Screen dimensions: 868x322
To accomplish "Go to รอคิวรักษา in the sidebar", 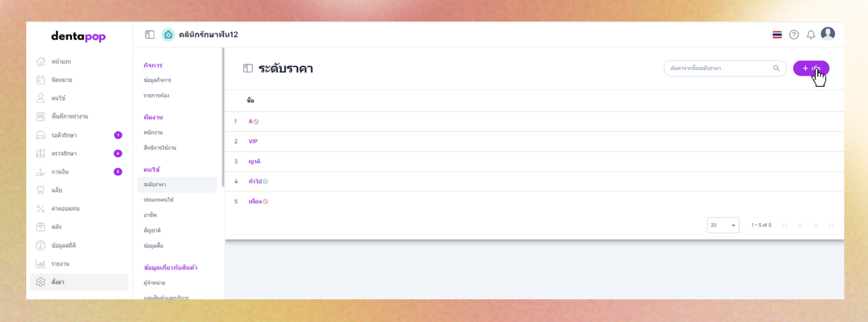I will 64,135.
